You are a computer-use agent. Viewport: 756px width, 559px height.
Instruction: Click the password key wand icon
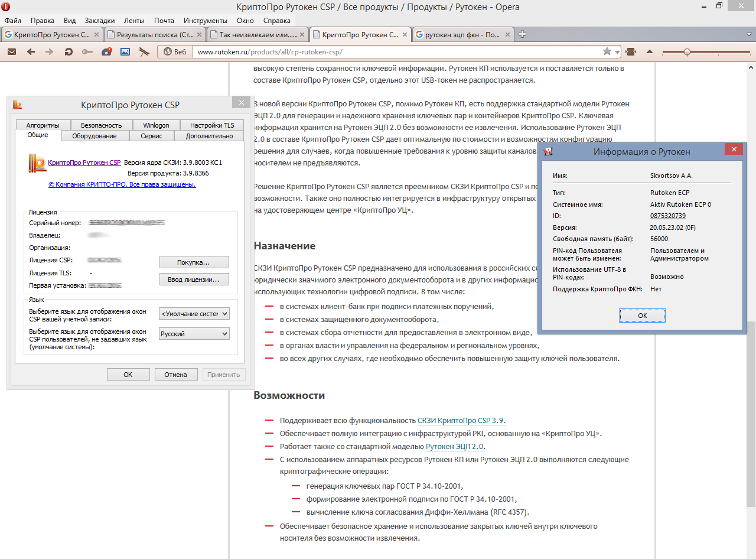pyautogui.click(x=87, y=52)
